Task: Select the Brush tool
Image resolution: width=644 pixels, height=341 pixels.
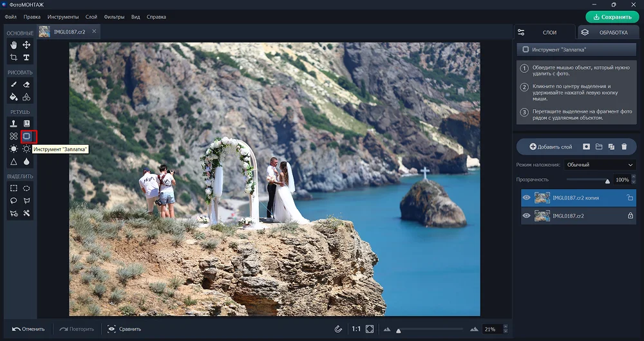Action: (x=14, y=84)
